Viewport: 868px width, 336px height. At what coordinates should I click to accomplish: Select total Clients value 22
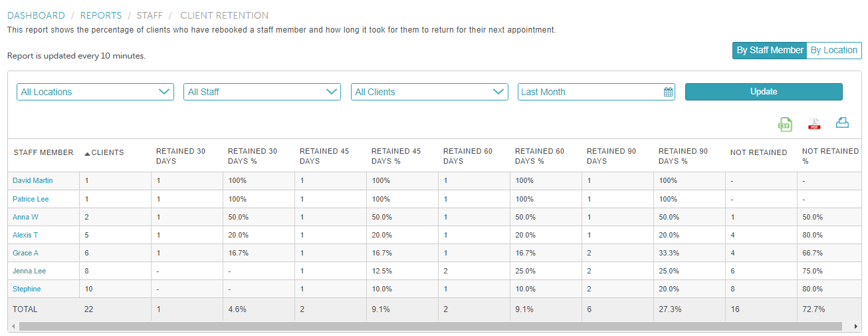[x=89, y=309]
